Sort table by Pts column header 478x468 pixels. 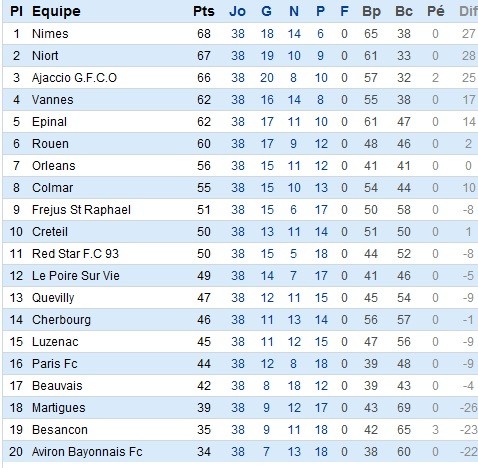(204, 11)
